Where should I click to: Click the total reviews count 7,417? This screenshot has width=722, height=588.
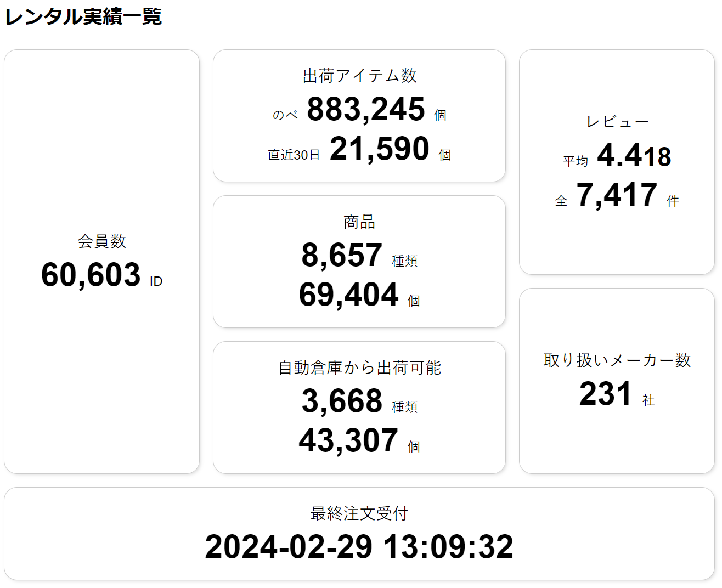[617, 195]
